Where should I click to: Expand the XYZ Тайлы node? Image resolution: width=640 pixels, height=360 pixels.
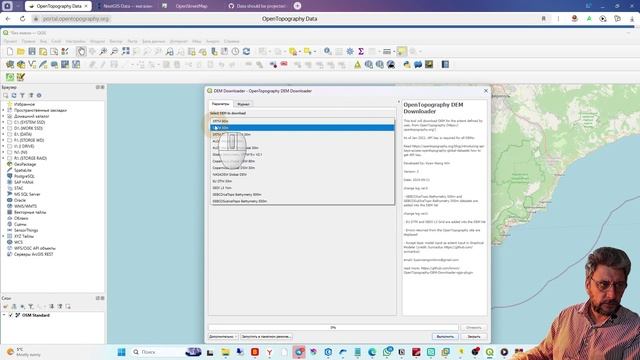point(3,236)
